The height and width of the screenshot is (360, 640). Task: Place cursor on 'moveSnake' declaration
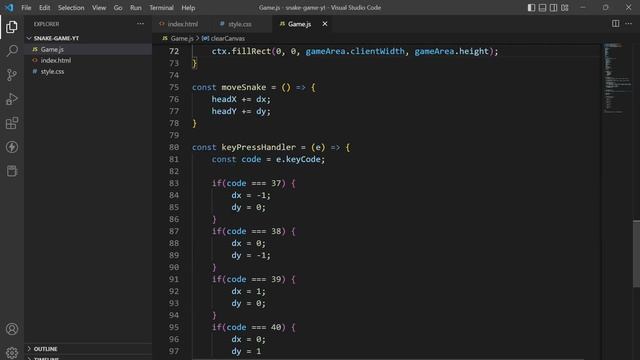tap(244, 87)
